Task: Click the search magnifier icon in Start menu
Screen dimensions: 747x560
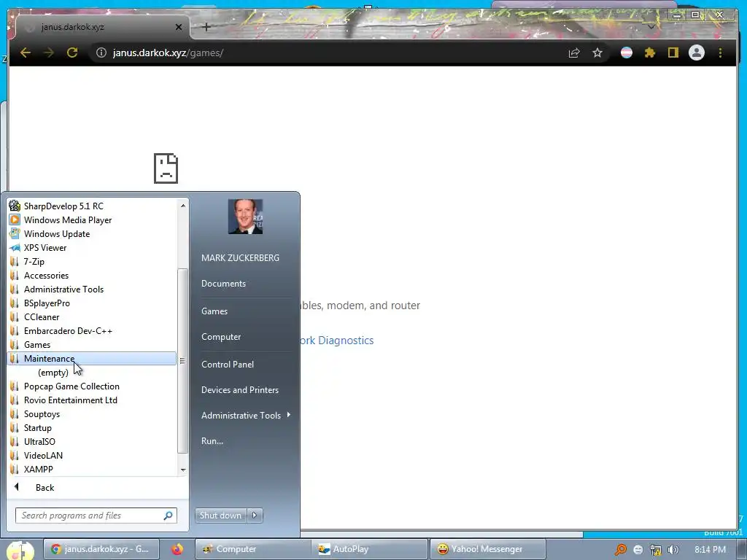Action: [169, 516]
